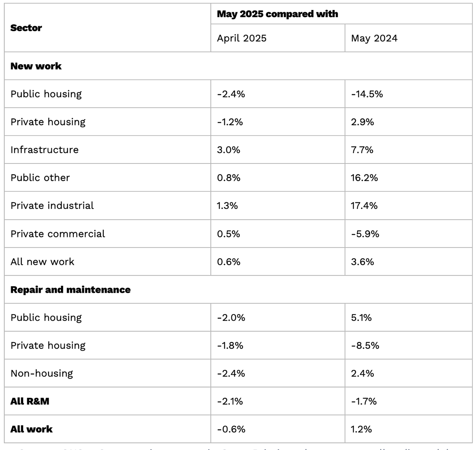Viewport: 476px width, 450px height.
Task: Select the 1.2% All work value
Action: [361, 429]
